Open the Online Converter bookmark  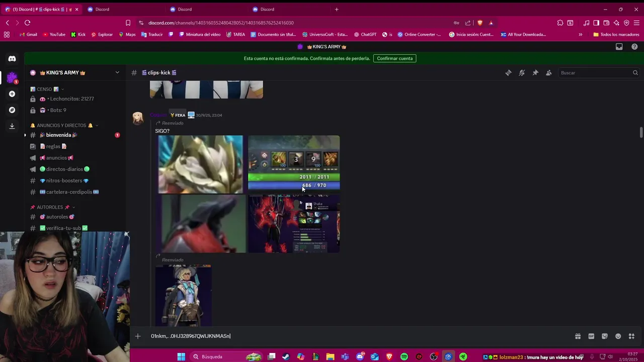click(x=419, y=35)
